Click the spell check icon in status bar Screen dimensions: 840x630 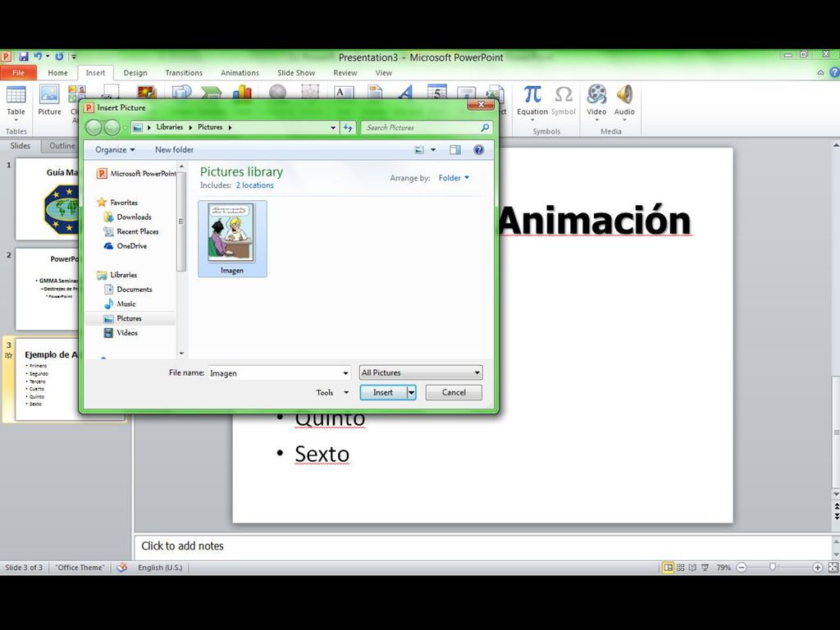click(x=122, y=568)
